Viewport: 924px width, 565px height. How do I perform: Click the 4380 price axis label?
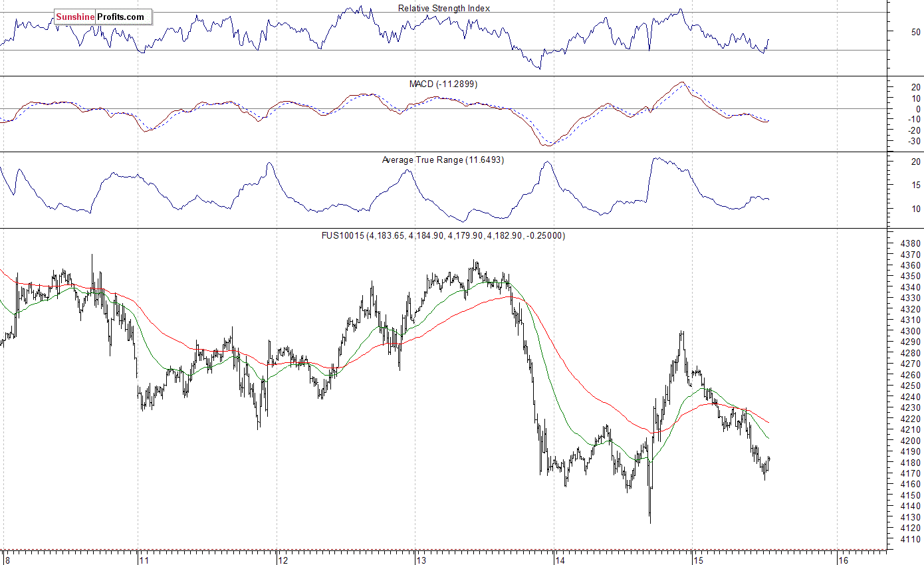pos(909,243)
